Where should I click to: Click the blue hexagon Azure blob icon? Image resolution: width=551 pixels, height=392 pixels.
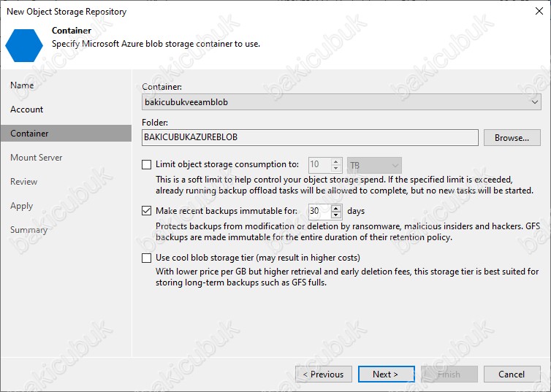[x=24, y=45]
